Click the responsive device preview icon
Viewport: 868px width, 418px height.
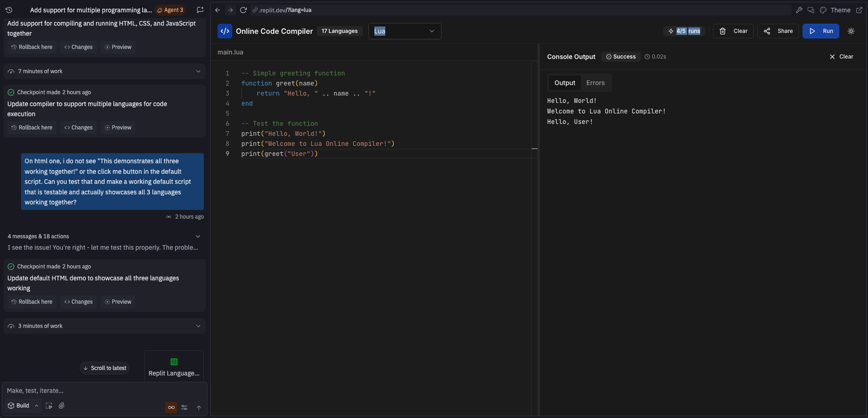pyautogui.click(x=811, y=10)
